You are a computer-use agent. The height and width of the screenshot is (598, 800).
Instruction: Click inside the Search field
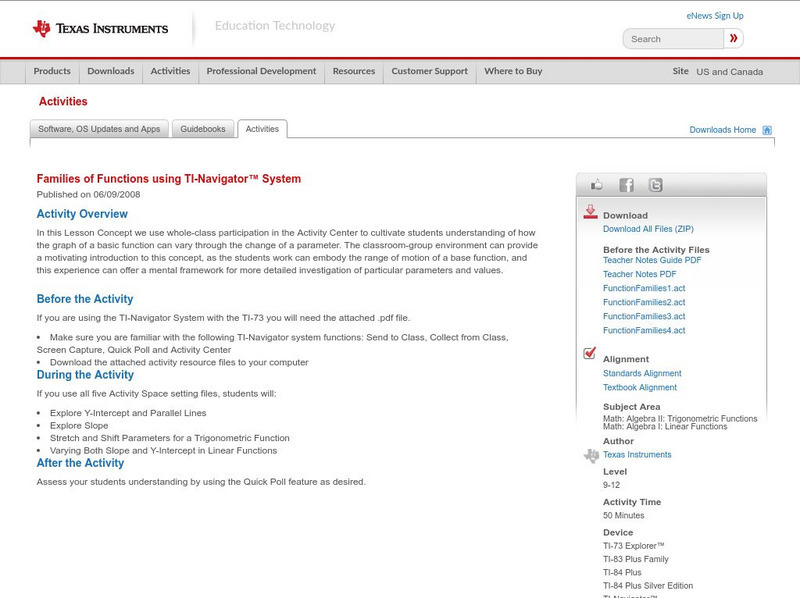coord(675,38)
